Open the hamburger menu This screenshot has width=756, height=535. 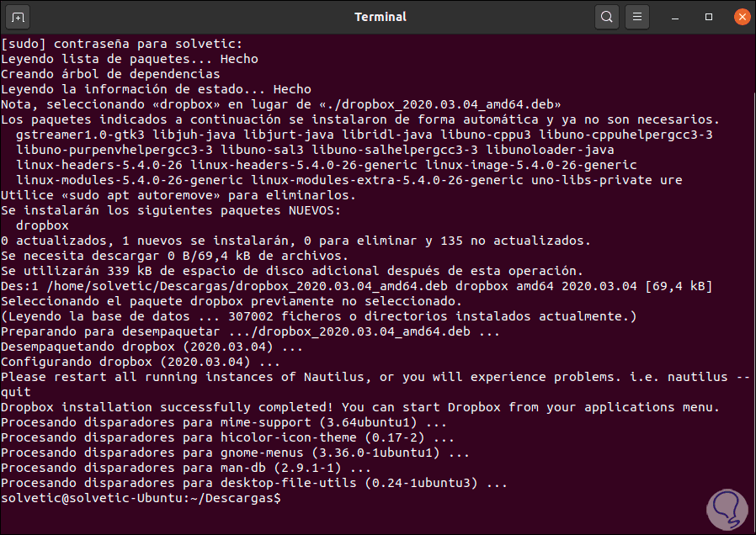tap(637, 17)
